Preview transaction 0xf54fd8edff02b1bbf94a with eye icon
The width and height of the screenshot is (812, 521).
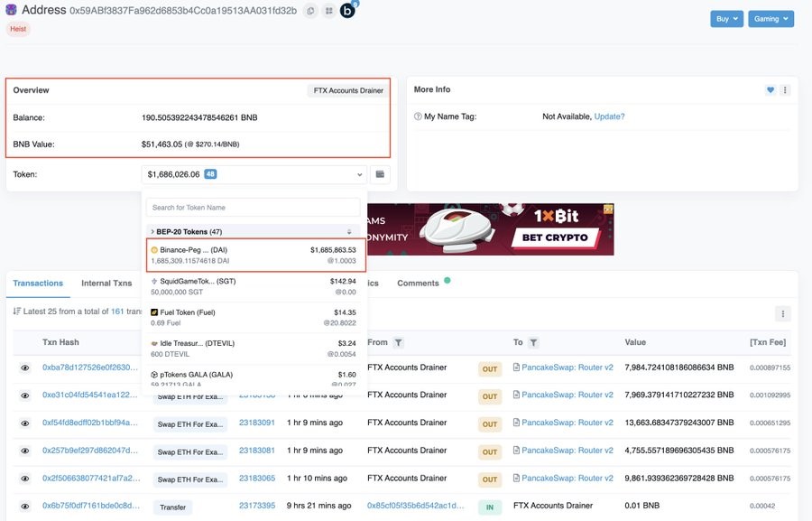25,423
